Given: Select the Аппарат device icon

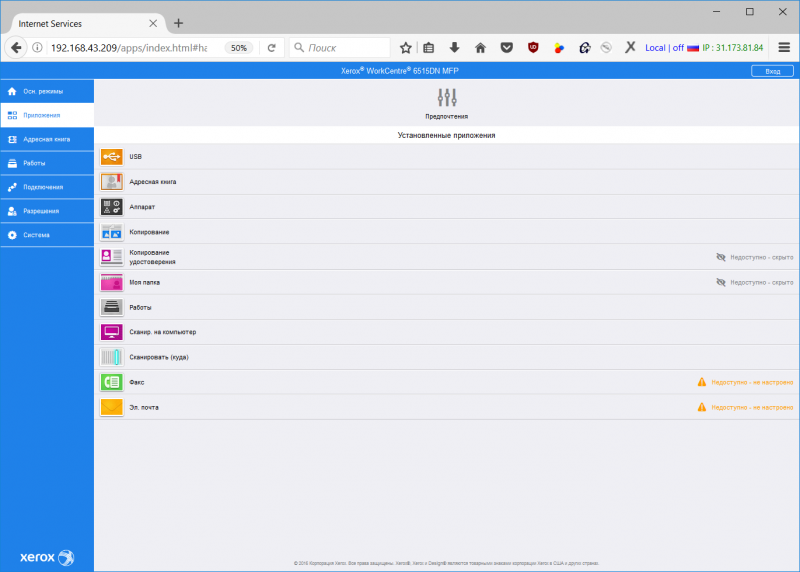Looking at the screenshot, I should pyautogui.click(x=110, y=207).
